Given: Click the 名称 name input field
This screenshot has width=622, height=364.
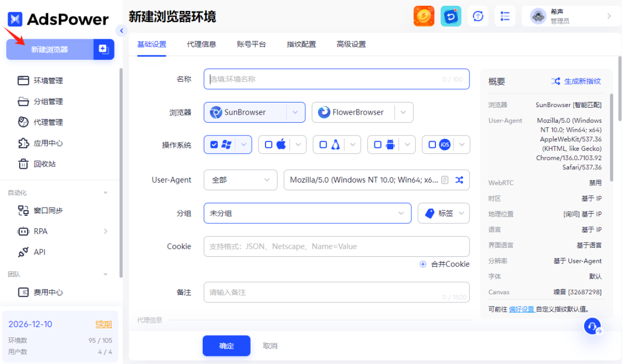Looking at the screenshot, I should (337, 79).
